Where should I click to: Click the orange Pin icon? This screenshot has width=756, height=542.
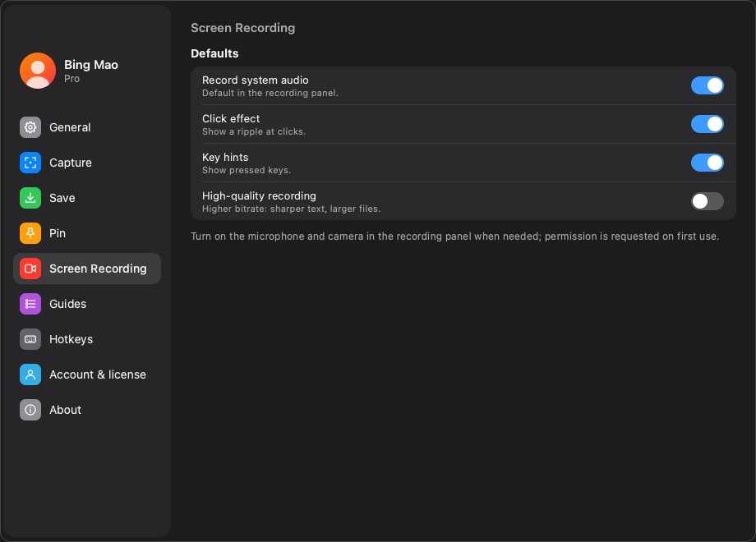(x=30, y=233)
